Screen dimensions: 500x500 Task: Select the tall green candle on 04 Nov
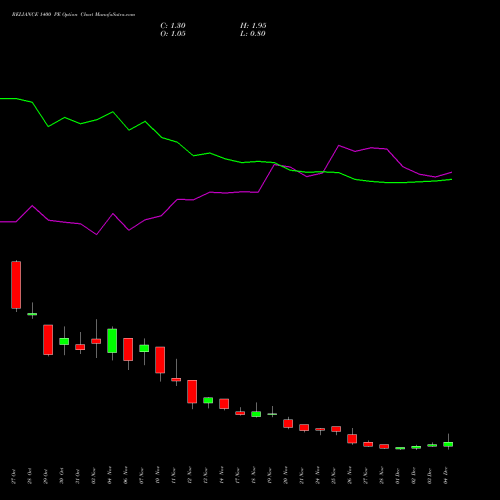click(x=112, y=341)
